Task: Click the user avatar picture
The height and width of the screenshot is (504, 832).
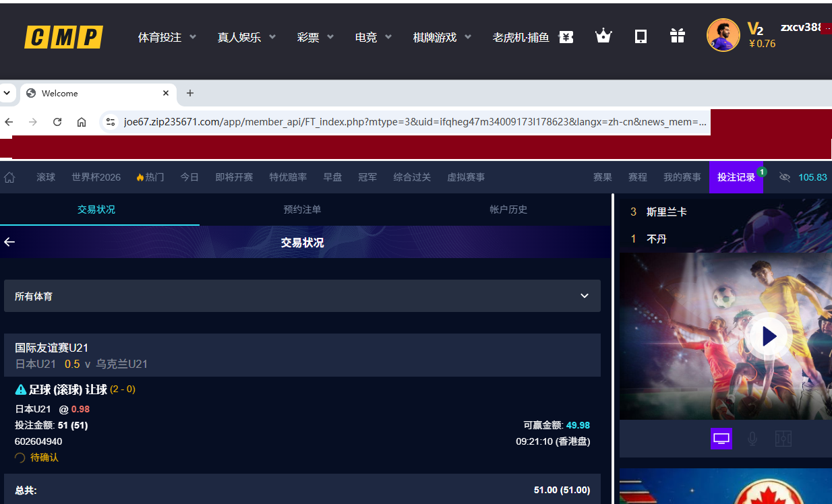Action: [723, 35]
